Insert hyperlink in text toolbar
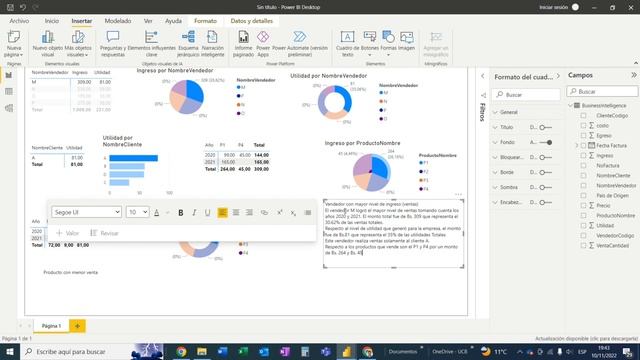The height and width of the screenshot is (360, 640). pyautogui.click(x=264, y=212)
